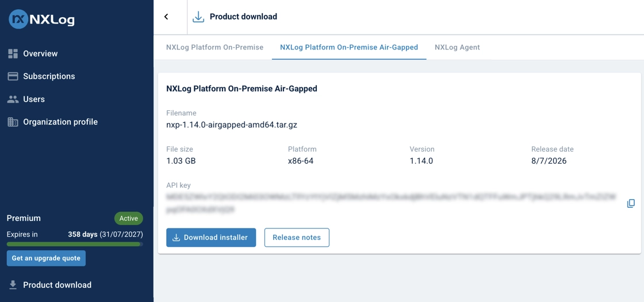Click Get an upgrade quote
Image resolution: width=644 pixels, height=302 pixels.
(x=46, y=258)
